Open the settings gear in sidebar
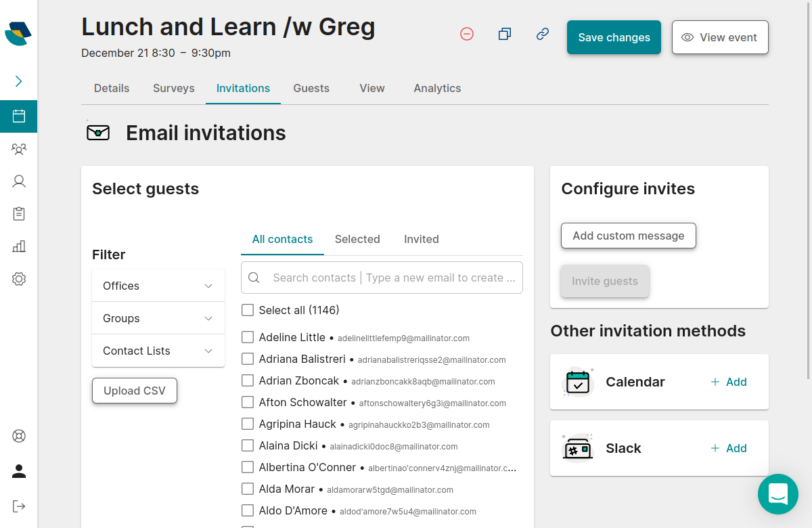Viewport: 812px width, 528px height. point(19,279)
